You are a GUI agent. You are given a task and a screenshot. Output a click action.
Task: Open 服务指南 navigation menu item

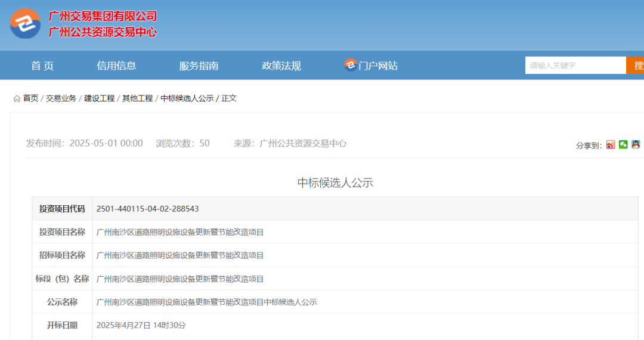click(x=199, y=66)
